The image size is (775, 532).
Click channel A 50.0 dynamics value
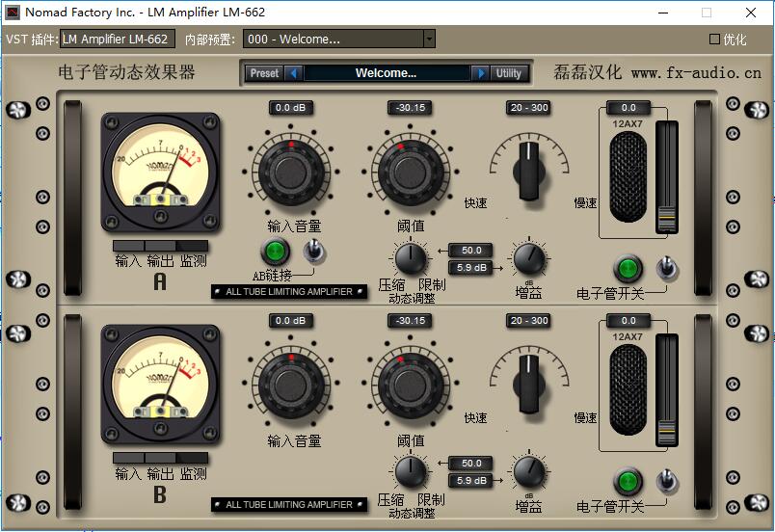tap(470, 251)
